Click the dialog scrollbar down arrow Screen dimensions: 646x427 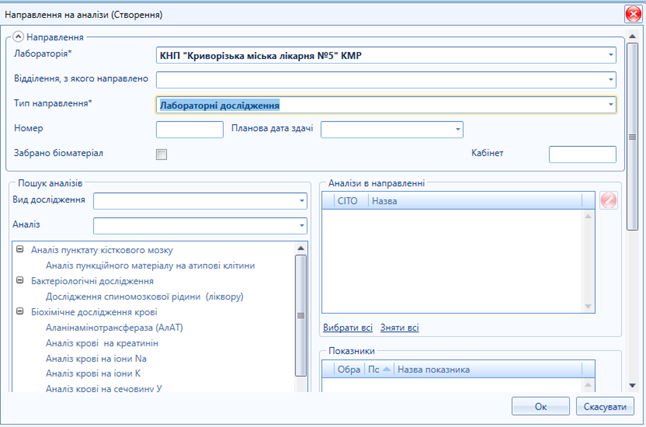coord(632,385)
